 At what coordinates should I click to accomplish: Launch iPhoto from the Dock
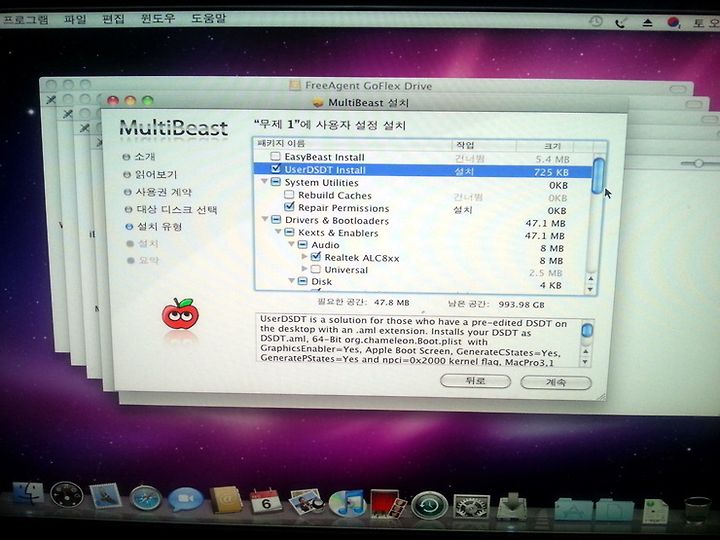coord(306,501)
